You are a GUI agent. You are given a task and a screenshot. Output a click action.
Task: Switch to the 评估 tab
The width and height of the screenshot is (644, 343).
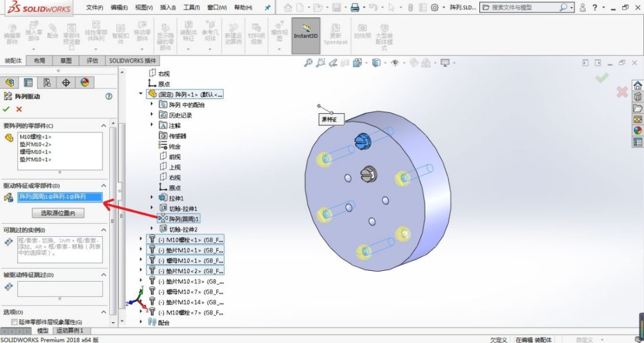click(x=92, y=60)
